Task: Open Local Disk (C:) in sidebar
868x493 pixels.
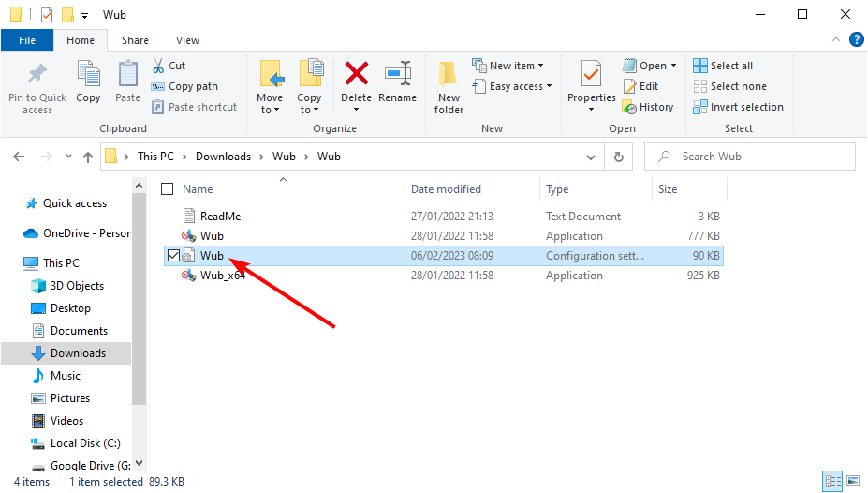Action: point(75,443)
